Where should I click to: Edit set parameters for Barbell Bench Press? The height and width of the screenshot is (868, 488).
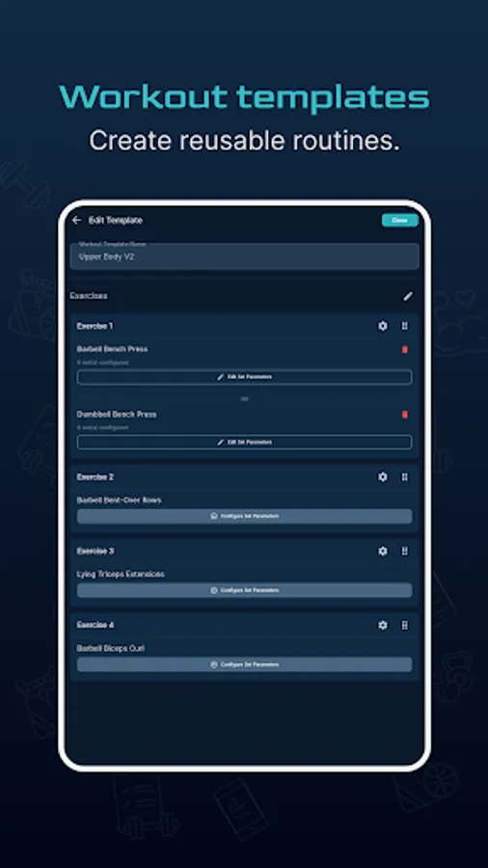click(244, 377)
